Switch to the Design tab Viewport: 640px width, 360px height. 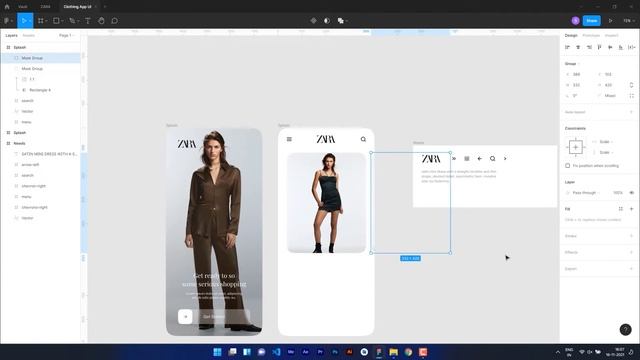tap(571, 36)
